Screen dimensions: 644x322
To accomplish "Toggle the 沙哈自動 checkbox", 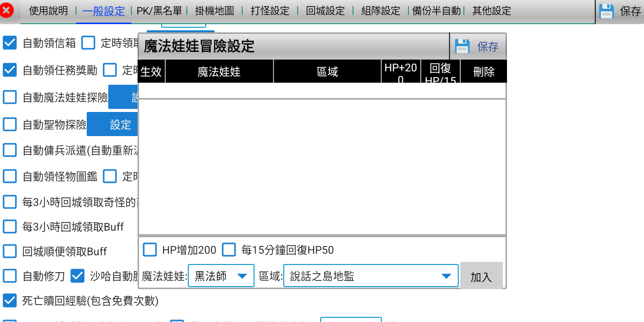I will coord(77,276).
